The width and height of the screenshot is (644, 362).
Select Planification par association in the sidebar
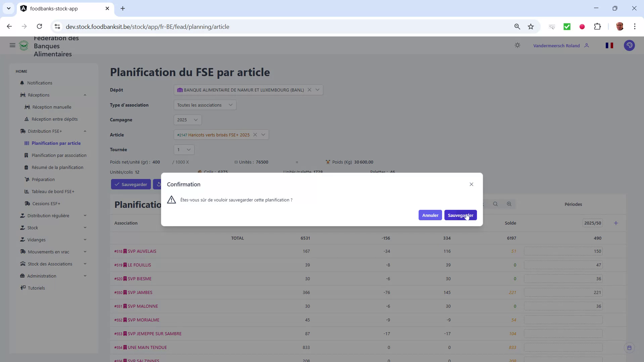[59, 155]
